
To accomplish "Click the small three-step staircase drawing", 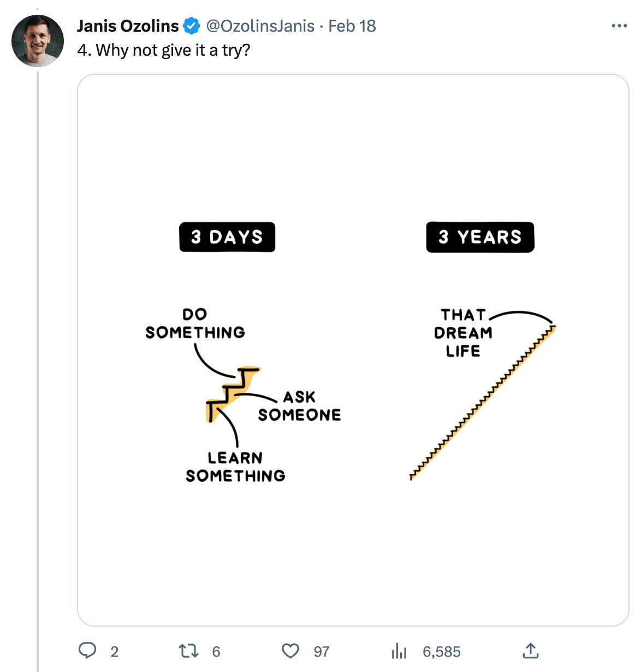I will tap(233, 394).
